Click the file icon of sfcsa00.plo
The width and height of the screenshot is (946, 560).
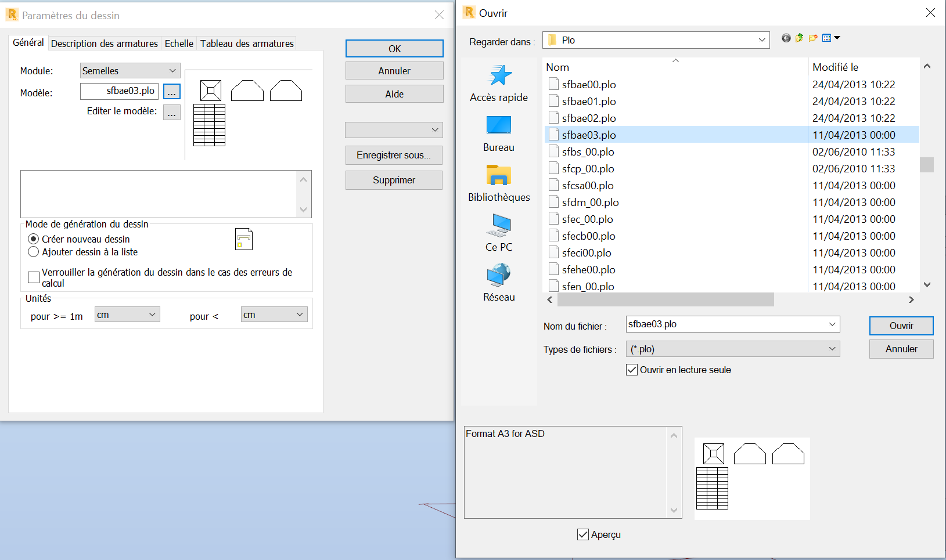[553, 185]
